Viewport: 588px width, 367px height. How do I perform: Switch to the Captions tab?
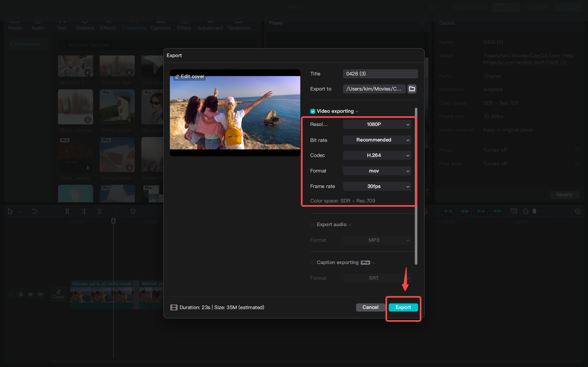click(160, 23)
